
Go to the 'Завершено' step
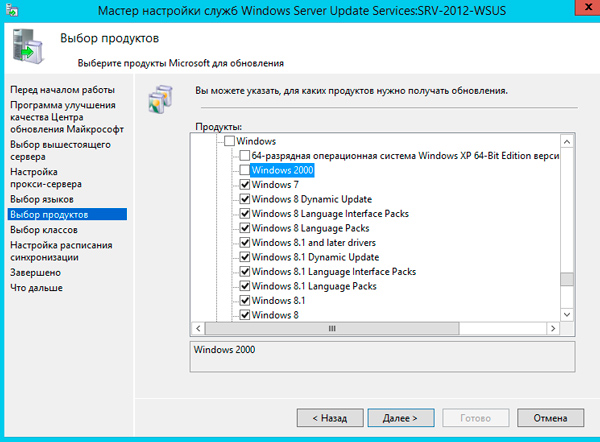tap(36, 273)
